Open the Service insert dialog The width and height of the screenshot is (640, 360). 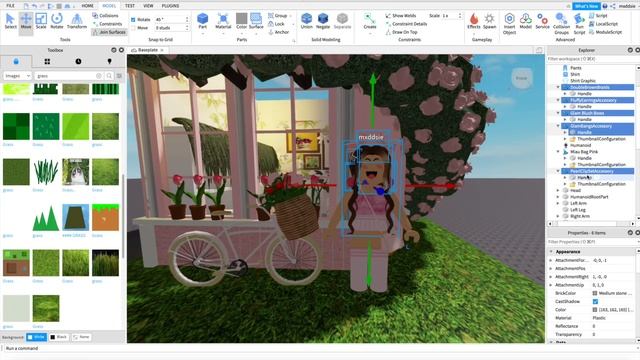[x=542, y=21]
